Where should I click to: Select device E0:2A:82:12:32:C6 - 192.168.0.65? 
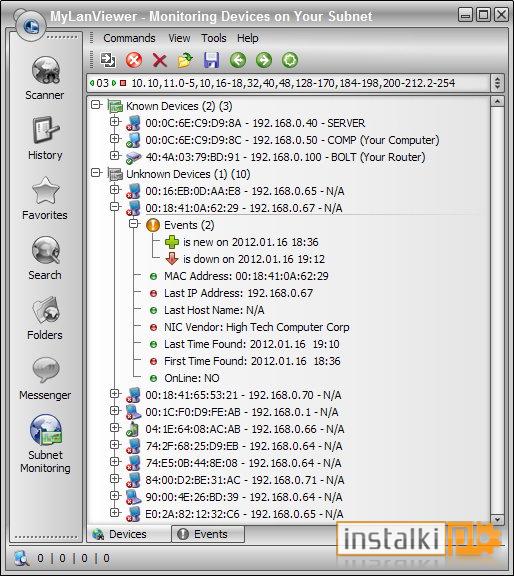pyautogui.click(x=244, y=514)
